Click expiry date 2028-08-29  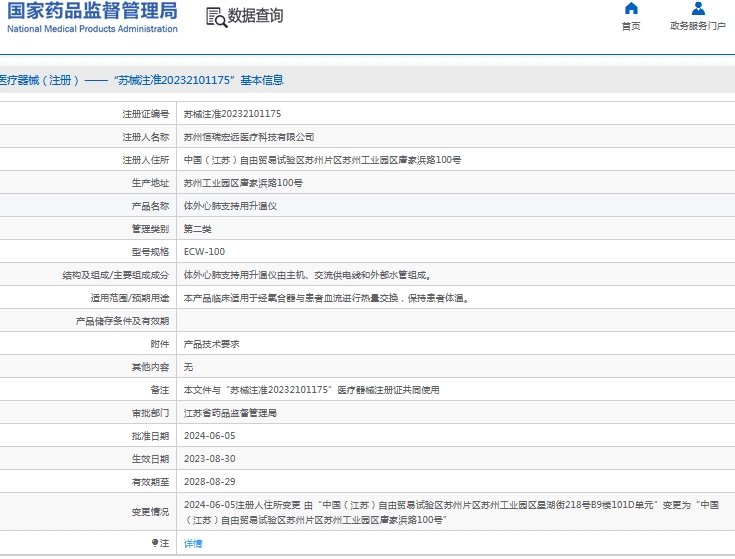click(x=210, y=482)
